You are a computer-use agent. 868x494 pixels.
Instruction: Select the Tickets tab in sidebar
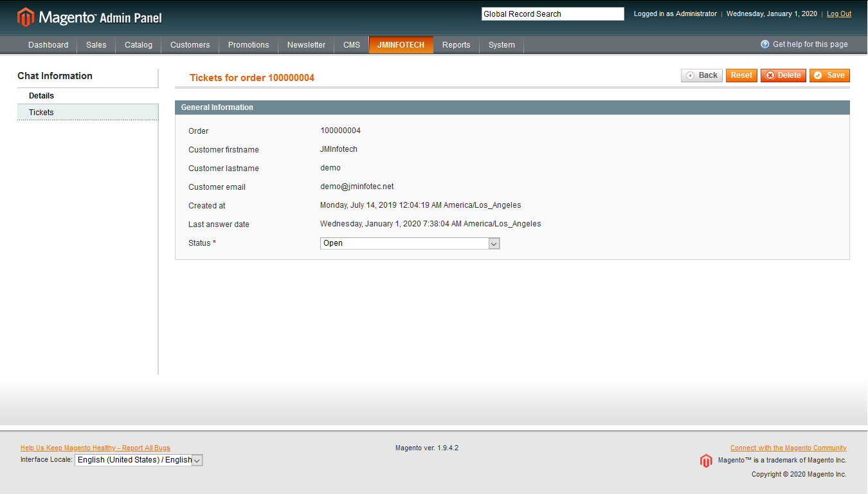tap(41, 113)
